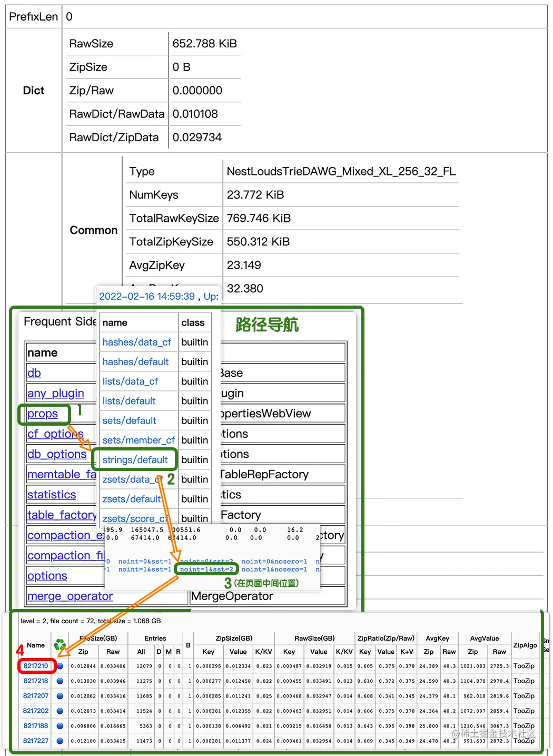Click the noint=1&sst=1 link
553x756 pixels.
tap(145, 570)
